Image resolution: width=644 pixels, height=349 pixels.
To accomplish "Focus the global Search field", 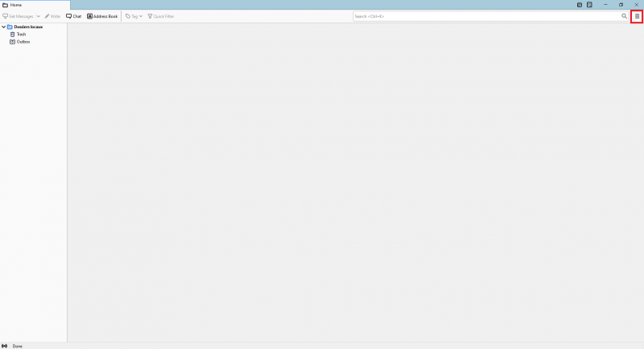I will [487, 16].
